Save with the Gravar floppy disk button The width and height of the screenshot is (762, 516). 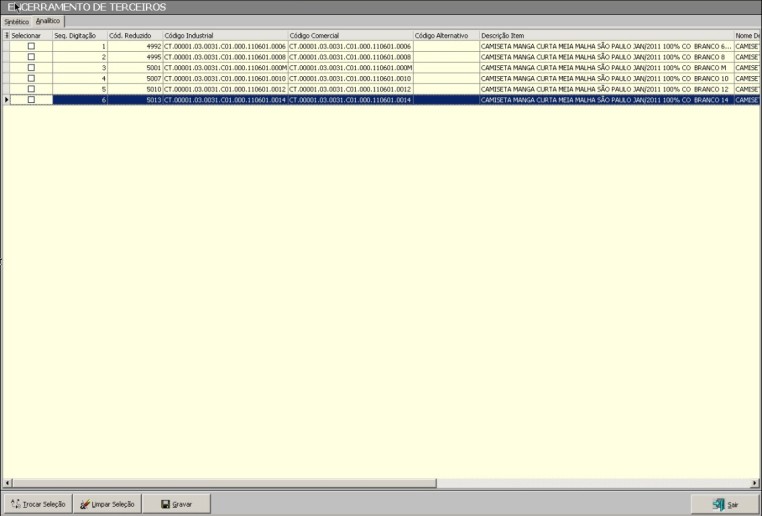pos(176,504)
